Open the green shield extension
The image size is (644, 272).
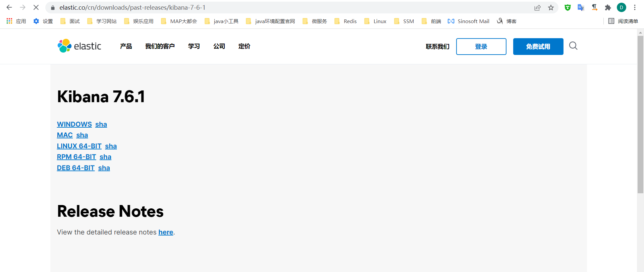coord(568,7)
